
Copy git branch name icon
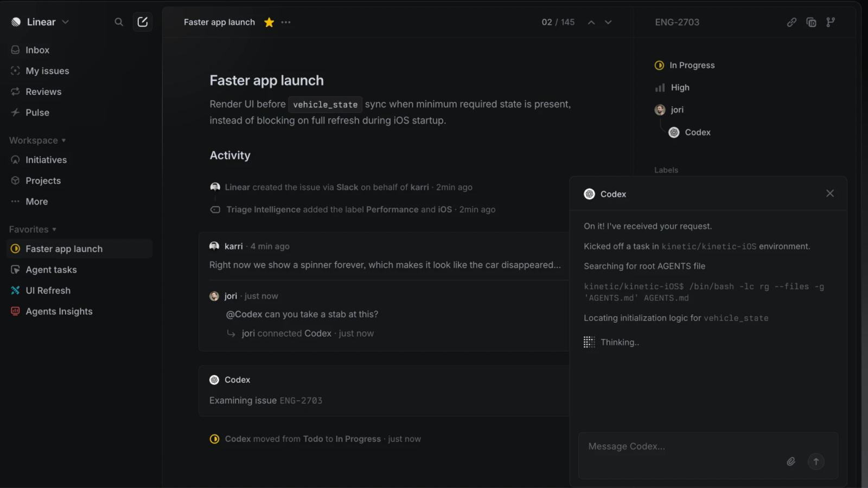831,22
